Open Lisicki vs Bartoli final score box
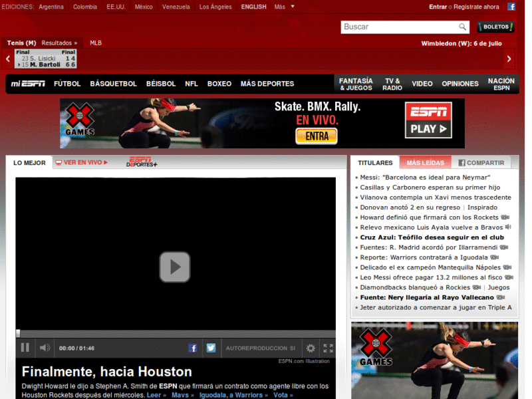 45,59
